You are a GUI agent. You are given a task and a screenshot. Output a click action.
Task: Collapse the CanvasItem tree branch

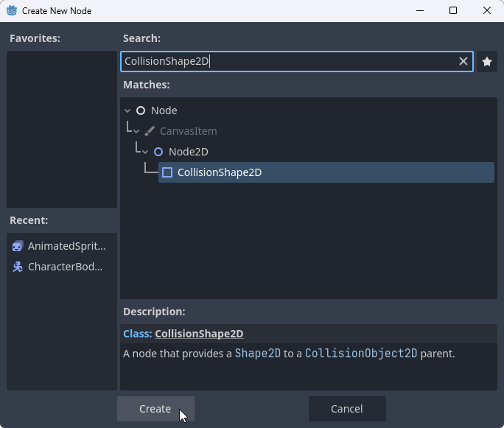pyautogui.click(x=137, y=131)
